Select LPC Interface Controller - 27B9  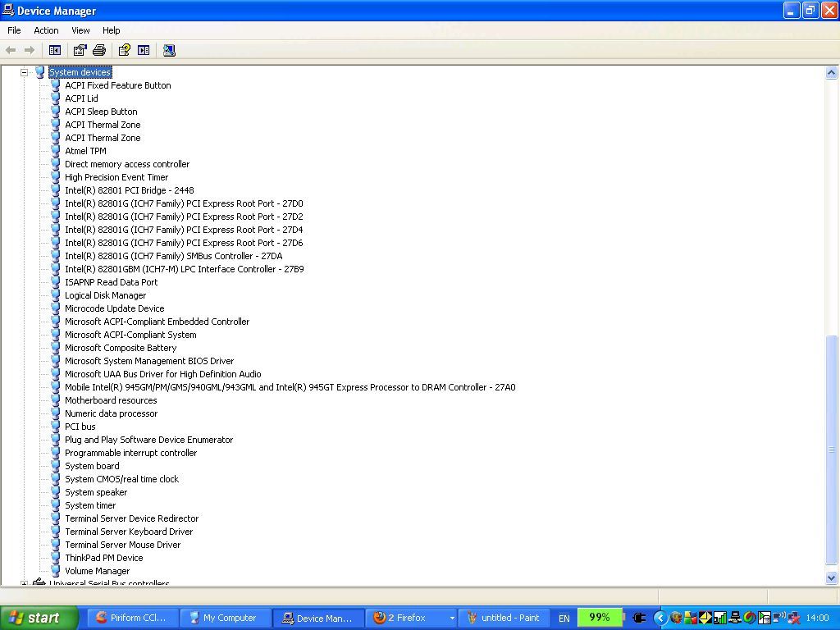(x=185, y=269)
